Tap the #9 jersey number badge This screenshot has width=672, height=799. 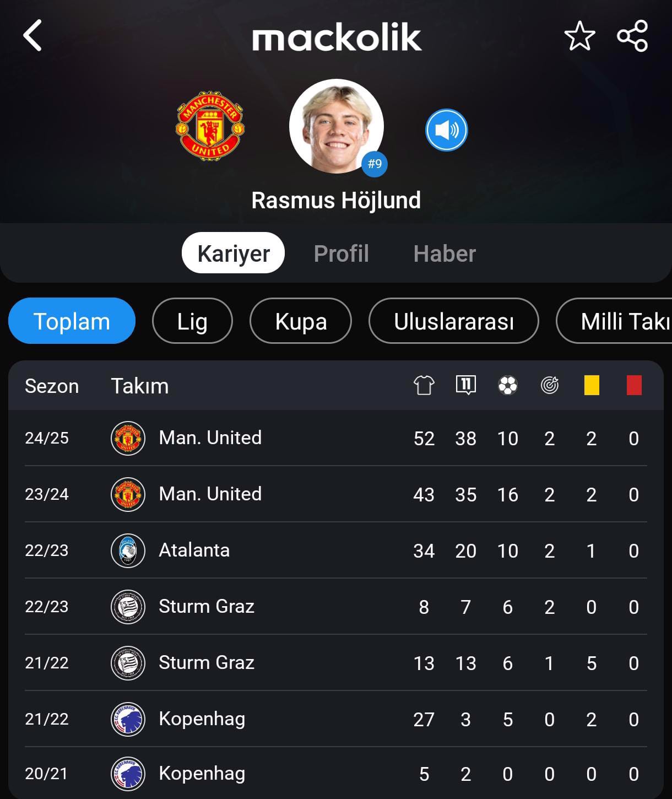click(x=375, y=164)
